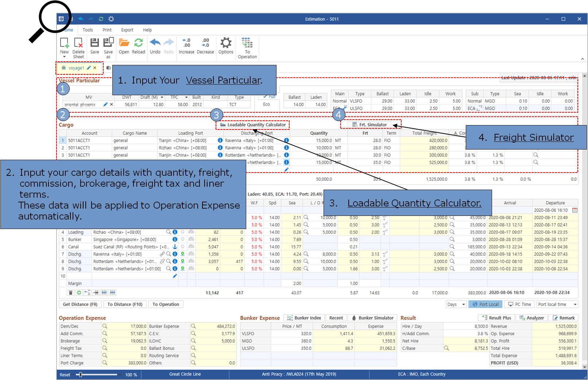Open the Tools menu

click(x=88, y=30)
